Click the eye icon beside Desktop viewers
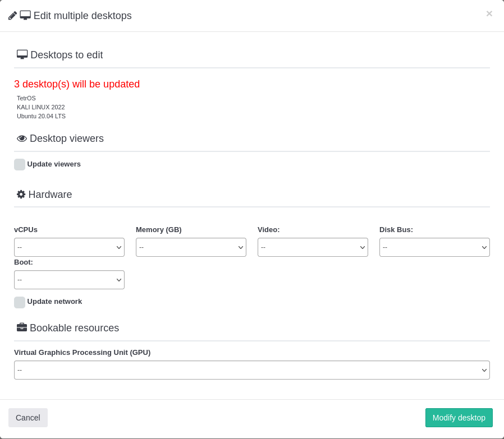Viewport: 504px width, 439px height. point(22,138)
